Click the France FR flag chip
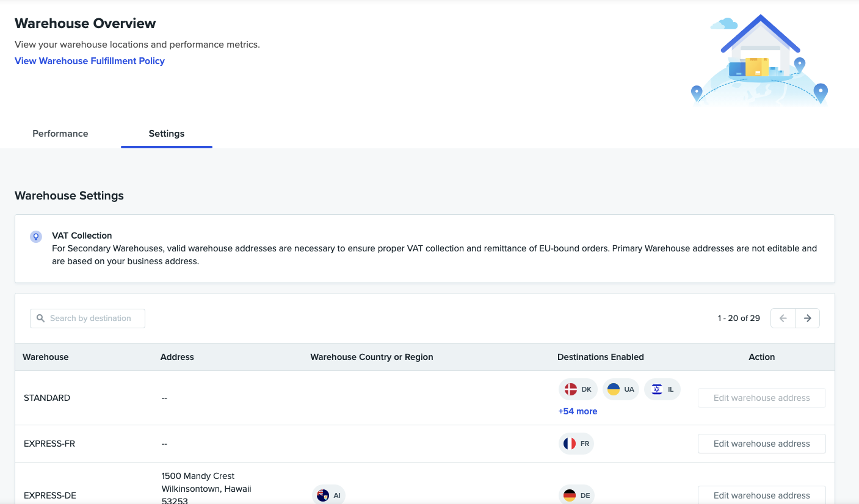This screenshot has height=504, width=859. point(576,444)
